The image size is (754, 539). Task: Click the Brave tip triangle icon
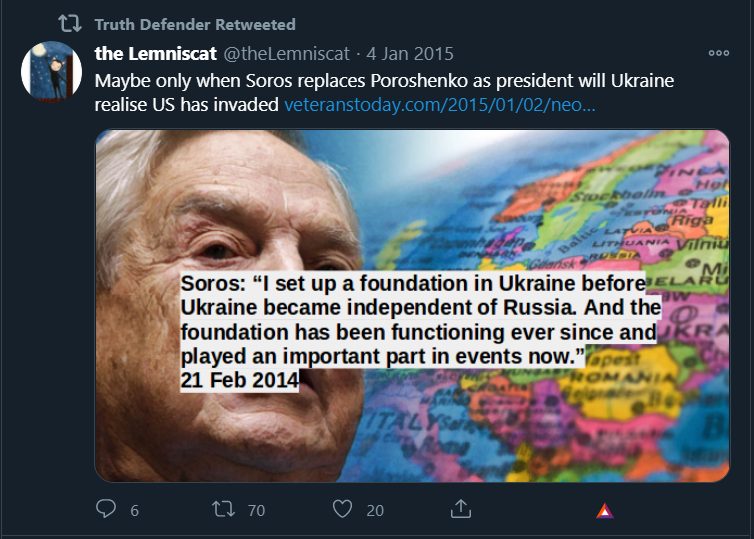(604, 511)
